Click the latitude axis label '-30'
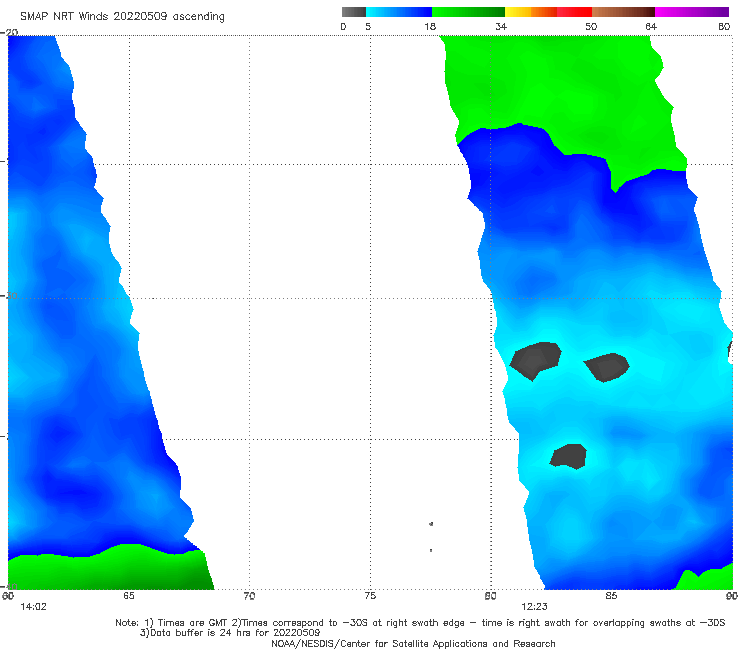 click(9, 296)
